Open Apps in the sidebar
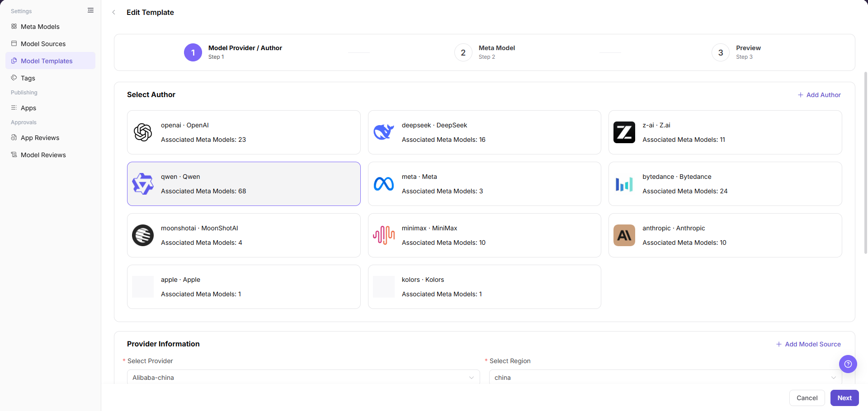Viewport: 868px width, 411px height. tap(50, 108)
